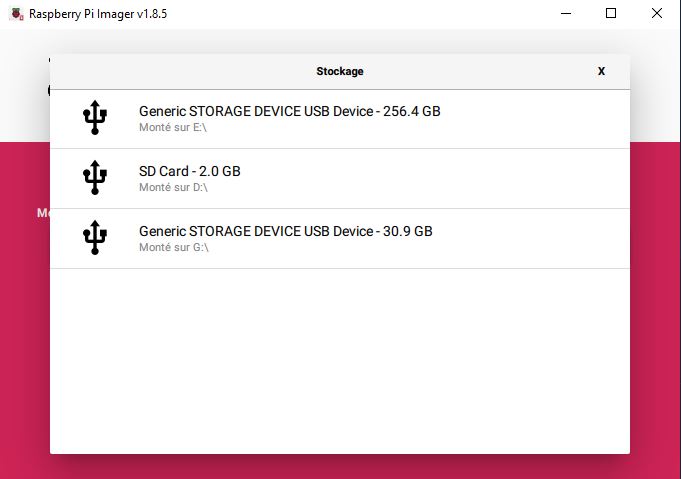
Task: Click the USB icon beside SD Card
Action: click(x=95, y=177)
